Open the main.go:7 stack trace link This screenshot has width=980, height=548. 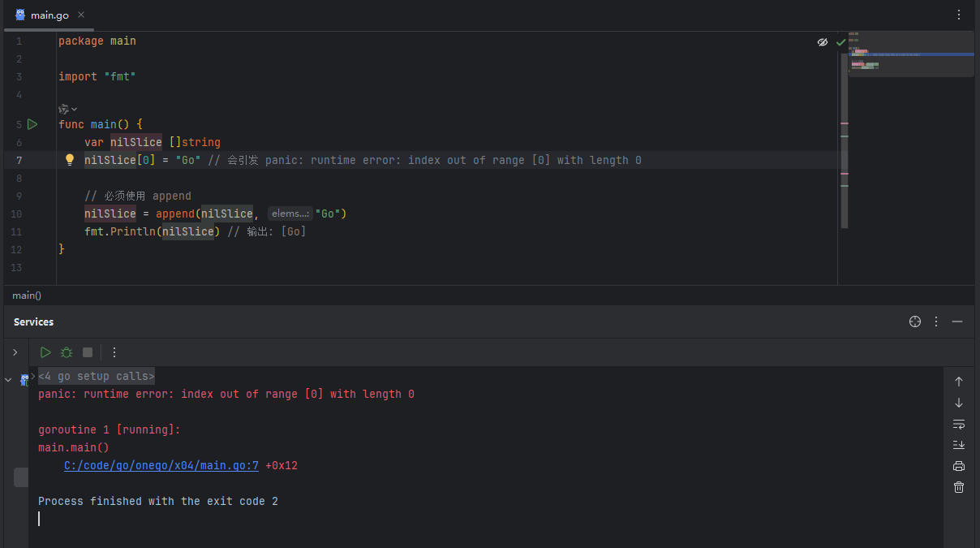pyautogui.click(x=161, y=466)
